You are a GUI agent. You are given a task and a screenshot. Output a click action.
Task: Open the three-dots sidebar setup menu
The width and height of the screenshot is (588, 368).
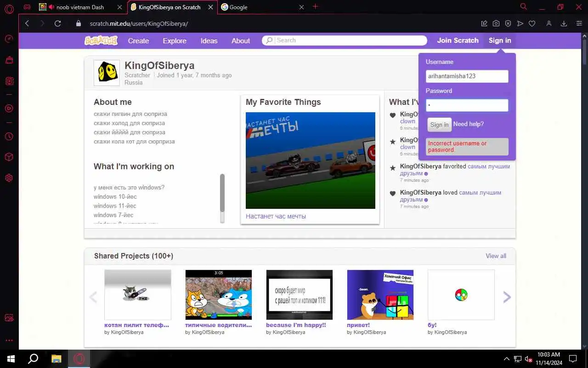pos(9,340)
